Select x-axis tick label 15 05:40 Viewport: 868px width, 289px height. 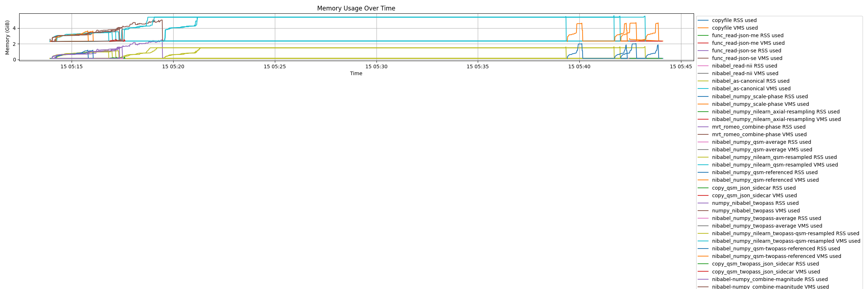(579, 66)
